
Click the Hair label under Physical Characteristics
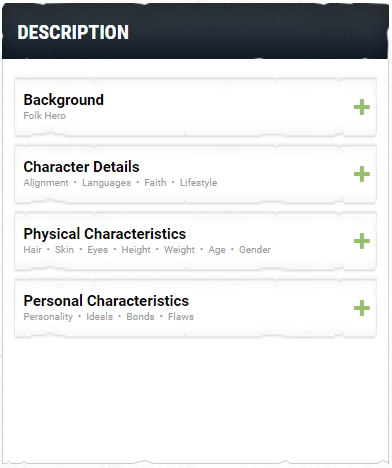coord(33,250)
